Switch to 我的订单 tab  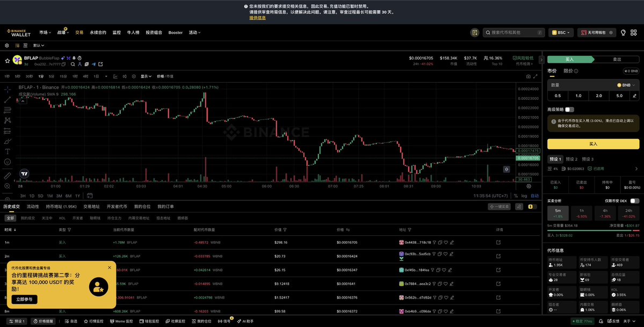(x=165, y=207)
